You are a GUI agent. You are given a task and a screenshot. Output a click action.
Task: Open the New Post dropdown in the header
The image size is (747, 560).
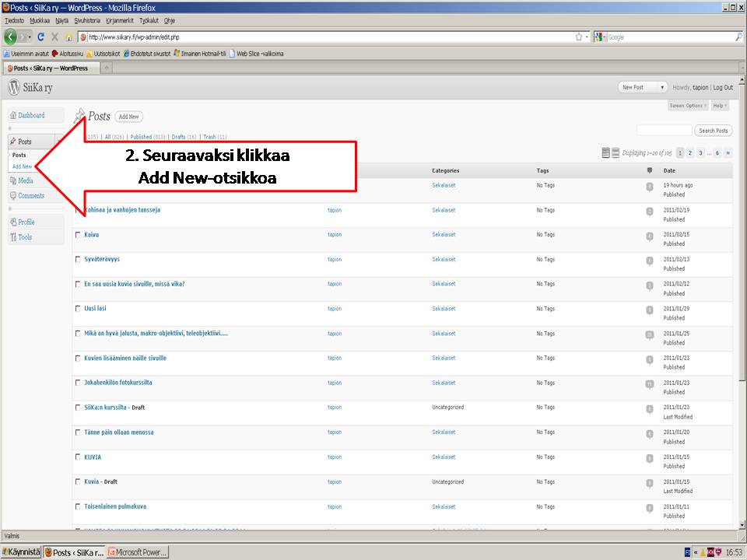[642, 87]
